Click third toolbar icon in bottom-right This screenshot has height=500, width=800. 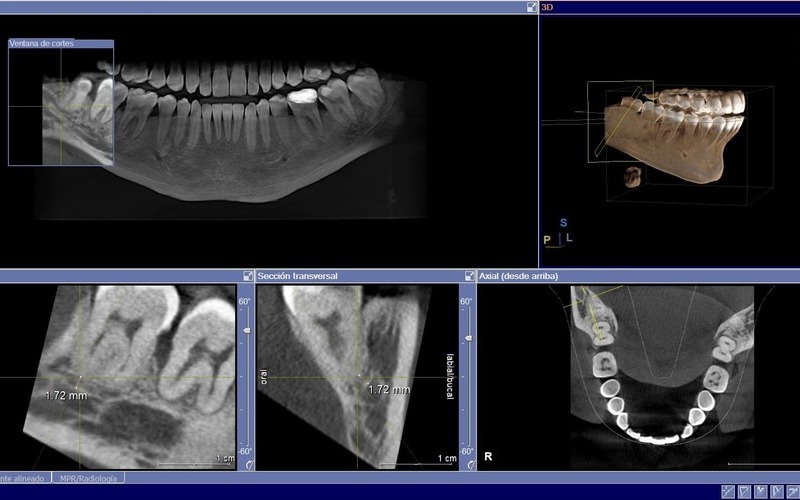(x=761, y=491)
